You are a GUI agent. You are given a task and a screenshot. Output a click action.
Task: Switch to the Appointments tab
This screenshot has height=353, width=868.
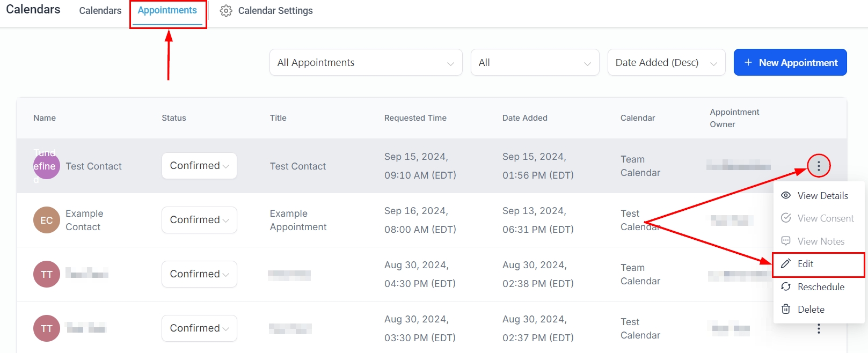167,11
